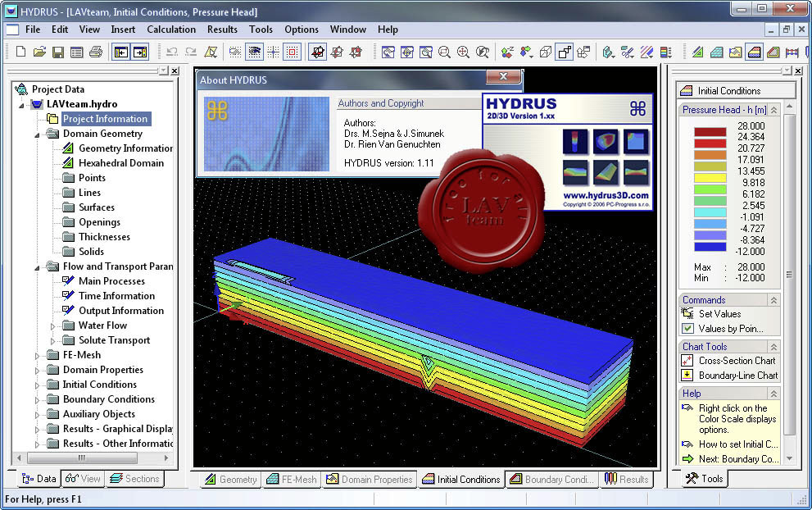Screen dimensions: 812x510
Task: Select Project Information in the tree
Action: point(106,119)
